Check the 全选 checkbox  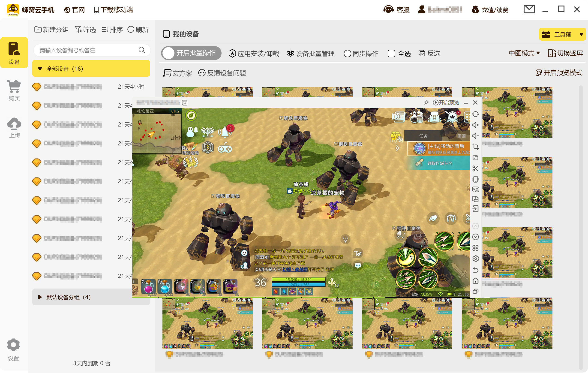[391, 54]
